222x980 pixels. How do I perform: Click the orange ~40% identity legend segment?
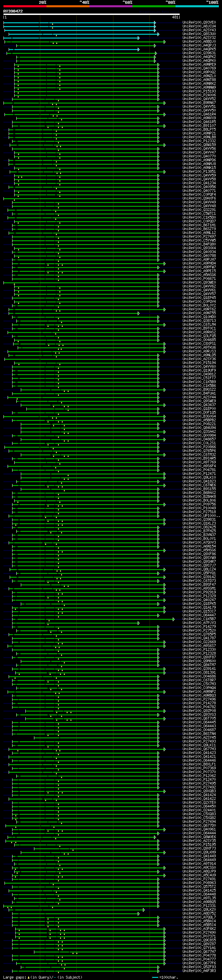tap(68, 6)
